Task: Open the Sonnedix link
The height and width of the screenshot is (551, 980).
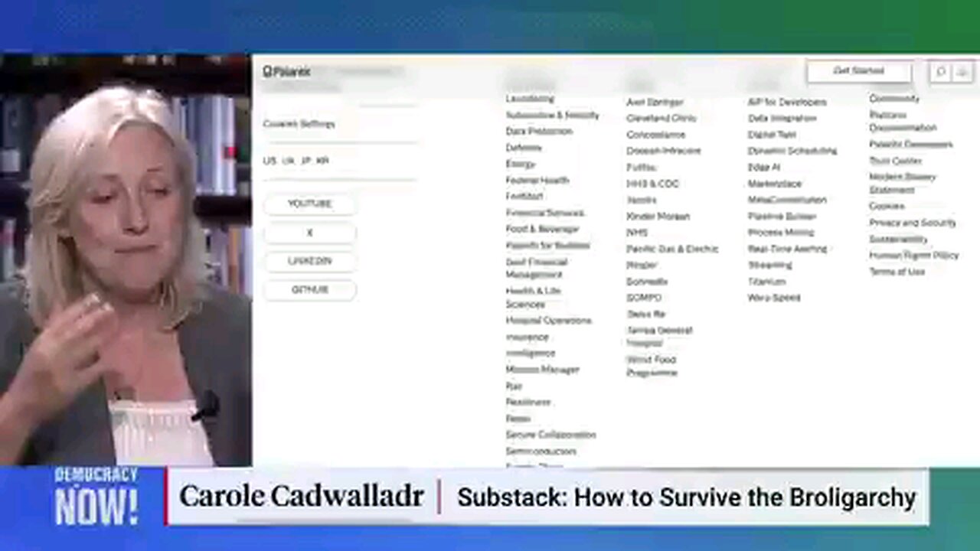Action: click(x=647, y=282)
